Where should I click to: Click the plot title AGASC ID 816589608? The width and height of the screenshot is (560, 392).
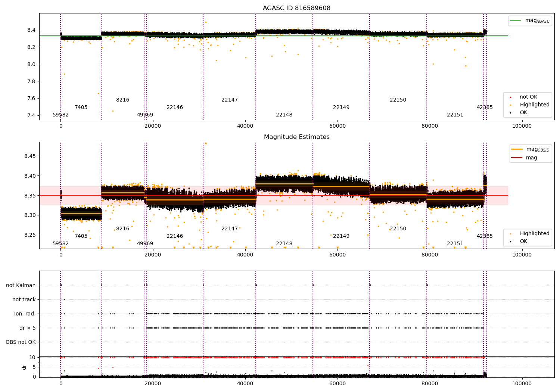coord(296,8)
